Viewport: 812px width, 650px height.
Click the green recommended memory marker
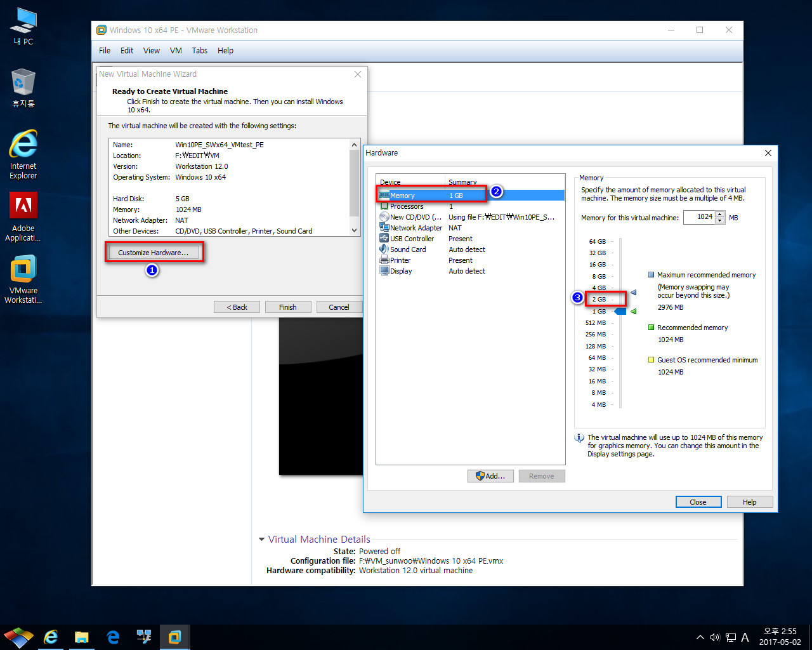(633, 311)
